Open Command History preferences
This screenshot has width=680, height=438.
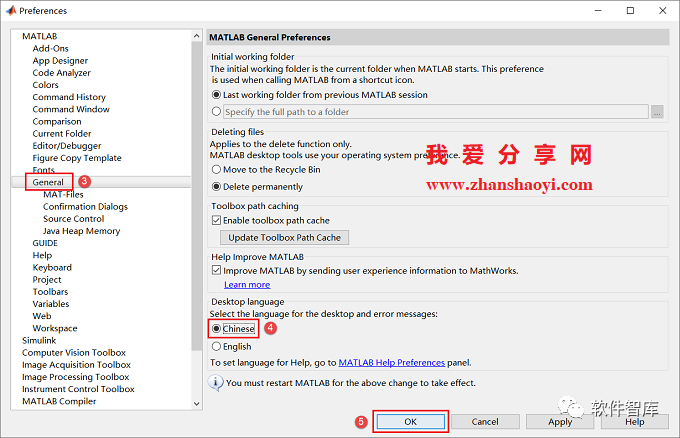click(x=69, y=97)
